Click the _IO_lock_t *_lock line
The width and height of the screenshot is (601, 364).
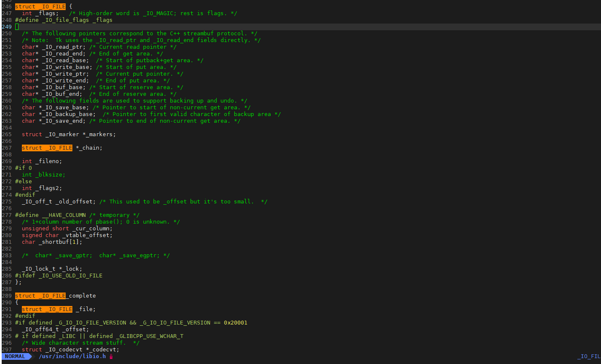(52, 269)
